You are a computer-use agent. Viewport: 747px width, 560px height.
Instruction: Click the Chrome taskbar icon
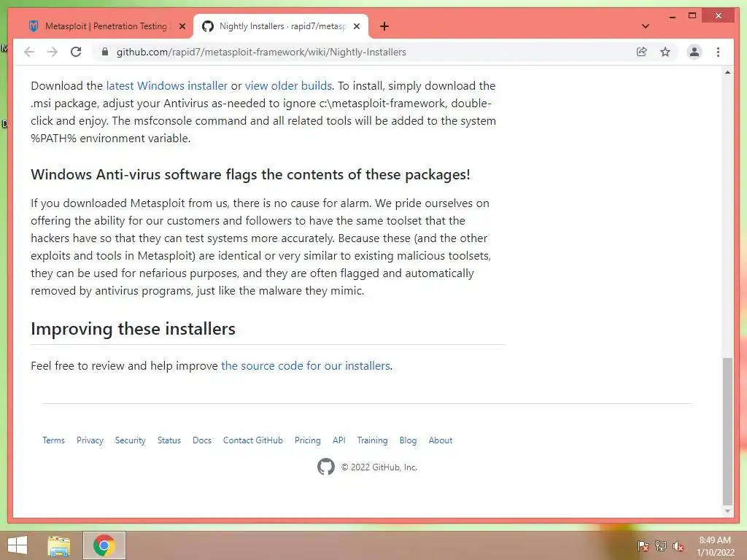104,545
